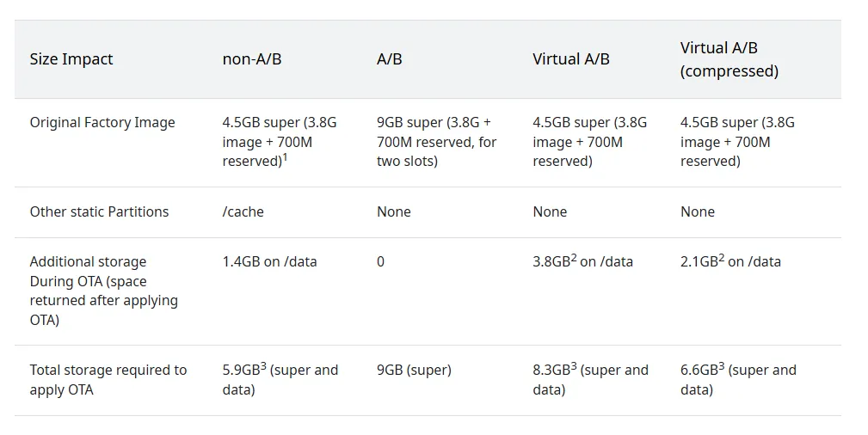Click footnote 3 superscript next to 6.6GB

click(721, 366)
